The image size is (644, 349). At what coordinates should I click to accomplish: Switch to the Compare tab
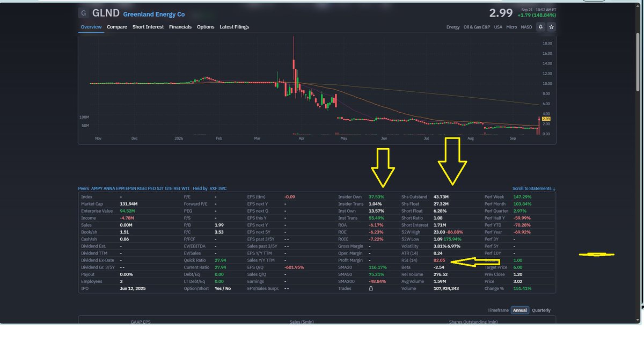pyautogui.click(x=117, y=27)
